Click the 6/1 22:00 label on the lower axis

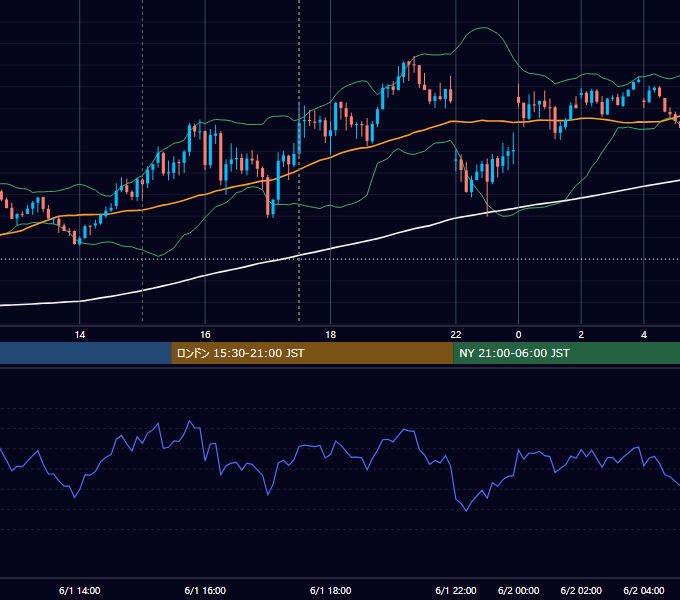456,590
